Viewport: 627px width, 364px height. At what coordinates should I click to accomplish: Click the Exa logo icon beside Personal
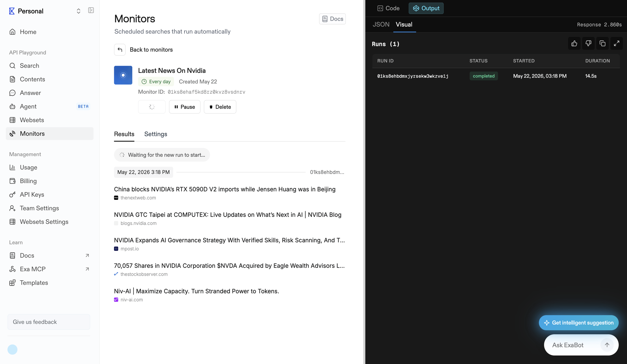pyautogui.click(x=12, y=11)
